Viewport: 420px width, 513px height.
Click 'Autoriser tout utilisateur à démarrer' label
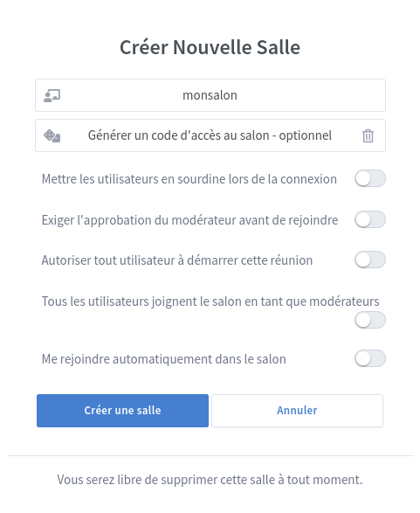(x=177, y=260)
